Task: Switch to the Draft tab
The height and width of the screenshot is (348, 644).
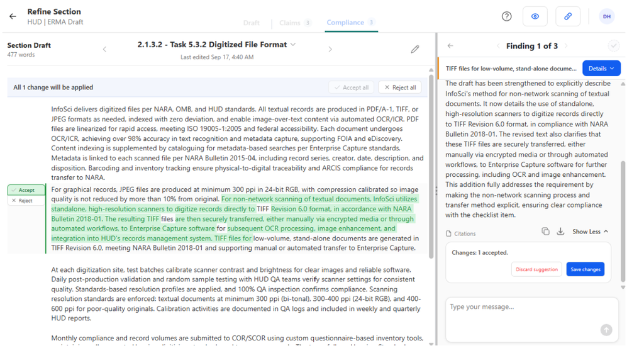Action: tap(252, 23)
